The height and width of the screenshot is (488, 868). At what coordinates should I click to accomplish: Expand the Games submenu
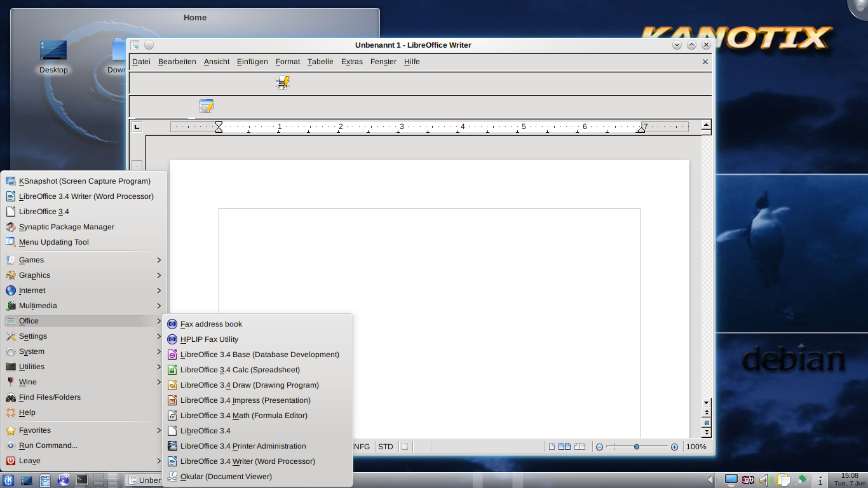[x=84, y=260]
